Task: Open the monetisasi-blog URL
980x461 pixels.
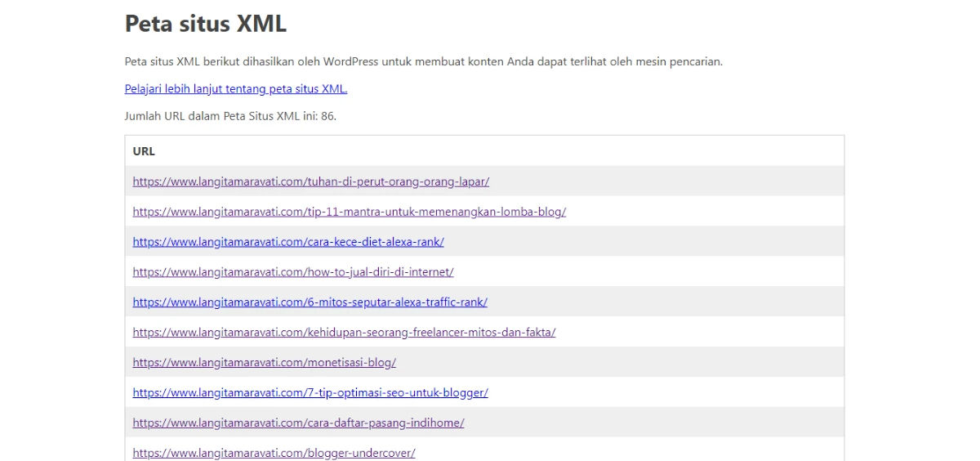Action: (265, 363)
